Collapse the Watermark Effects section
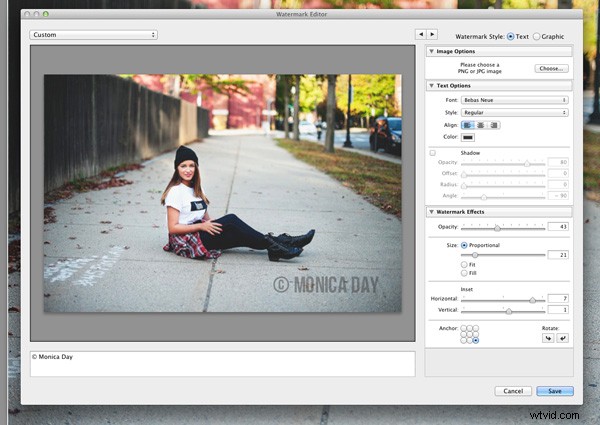The height and width of the screenshot is (425, 600). (x=431, y=212)
